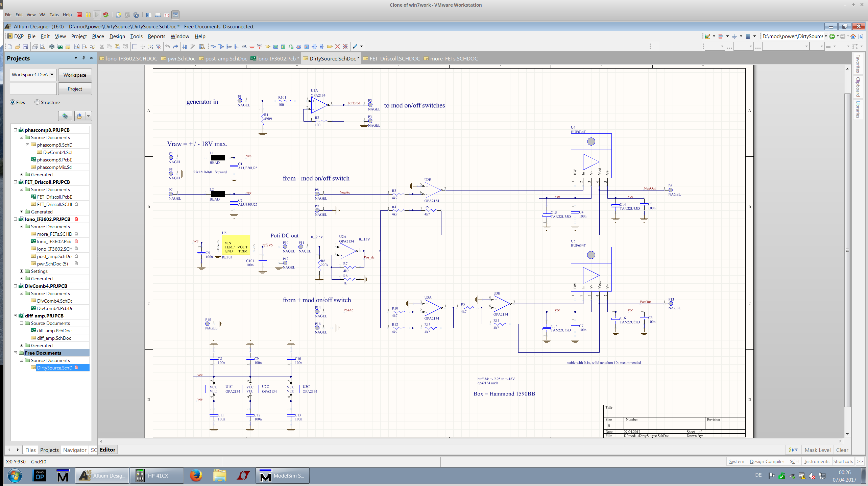868x486 pixels.
Task: Collapse the DivComb4.PRJPCB project node
Action: click(15, 286)
